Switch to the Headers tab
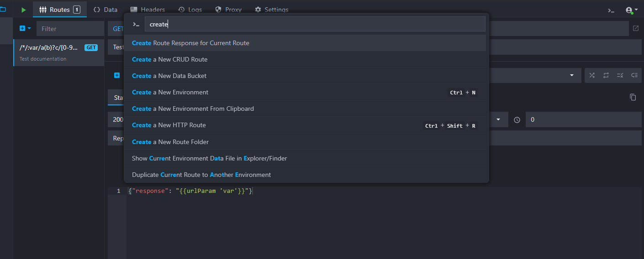The height and width of the screenshot is (259, 644). (148, 10)
